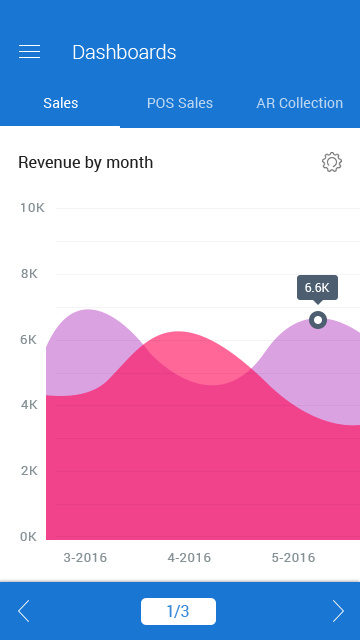The width and height of the screenshot is (360, 640).
Task: Open the chart settings gear icon
Action: [x=332, y=162]
